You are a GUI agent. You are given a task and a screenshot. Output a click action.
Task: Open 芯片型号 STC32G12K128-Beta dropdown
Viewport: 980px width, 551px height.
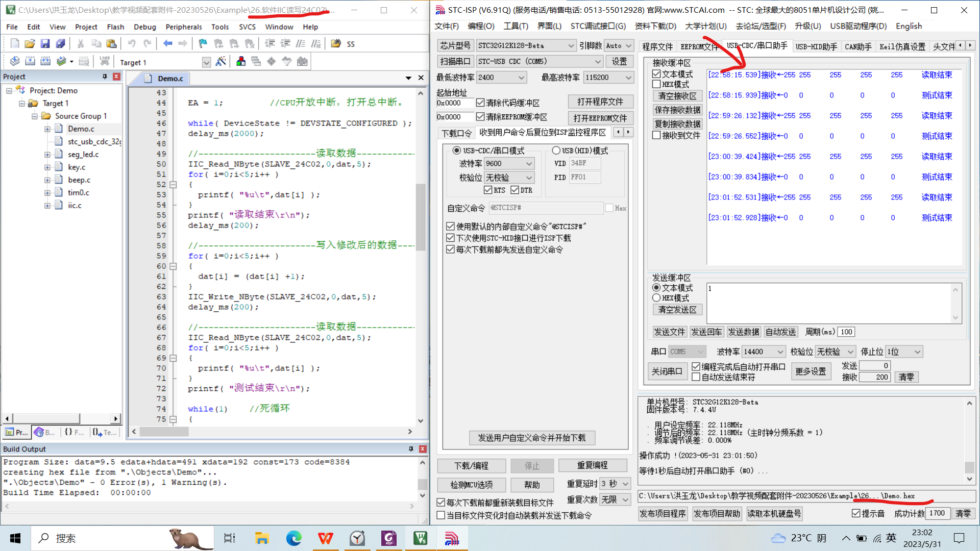(x=526, y=46)
